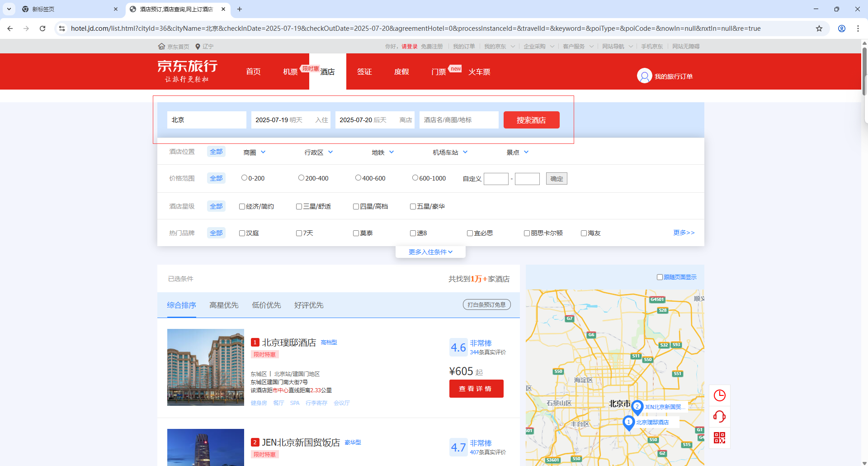Screen dimensions: 868x466
Task: Sort by 高星优先
Action: tap(224, 305)
